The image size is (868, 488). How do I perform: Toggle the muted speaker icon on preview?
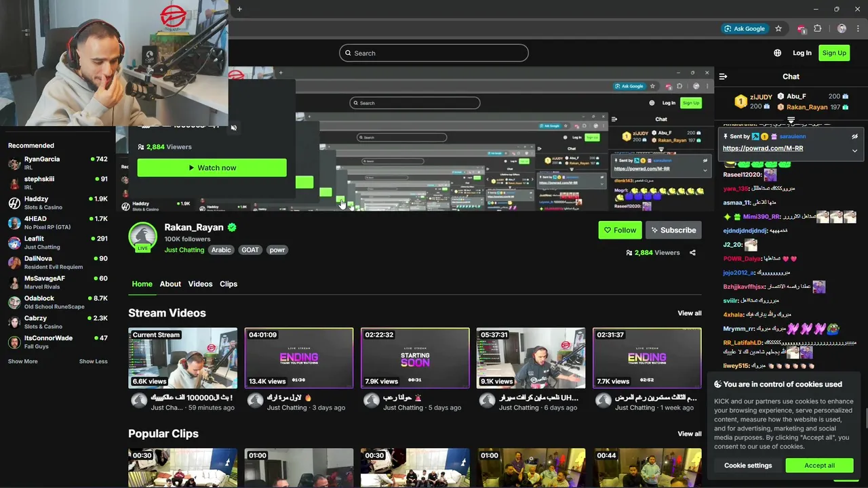(233, 127)
